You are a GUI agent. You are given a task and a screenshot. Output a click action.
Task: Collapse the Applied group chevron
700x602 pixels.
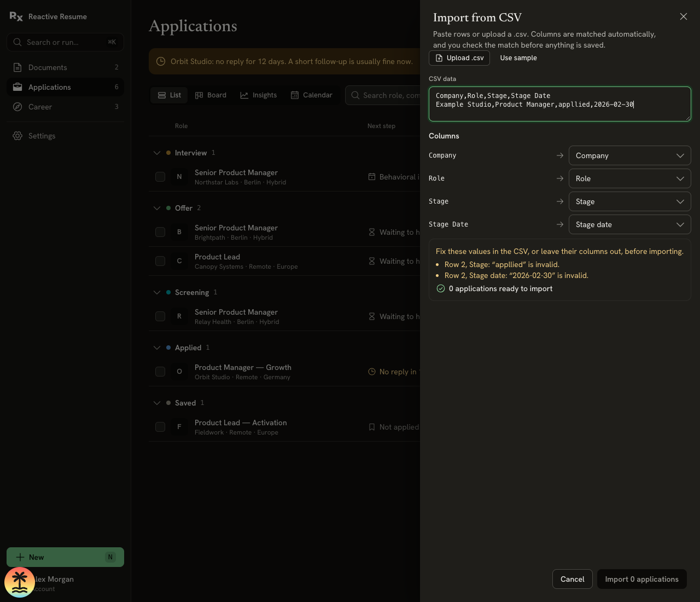pyautogui.click(x=157, y=348)
